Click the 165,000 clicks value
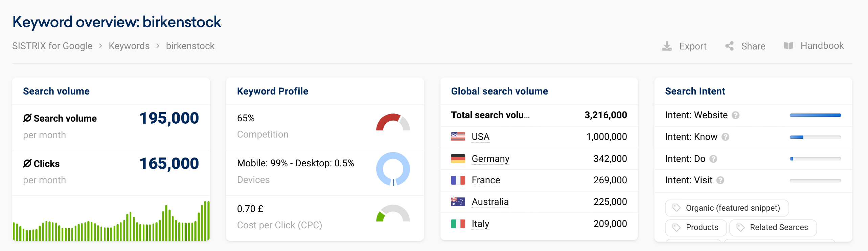This screenshot has width=868, height=251. pos(169,164)
